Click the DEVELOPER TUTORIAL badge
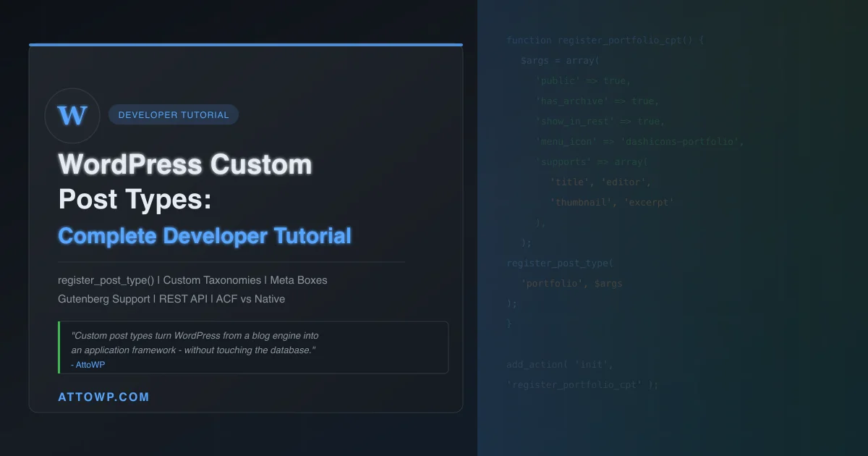 tap(174, 114)
